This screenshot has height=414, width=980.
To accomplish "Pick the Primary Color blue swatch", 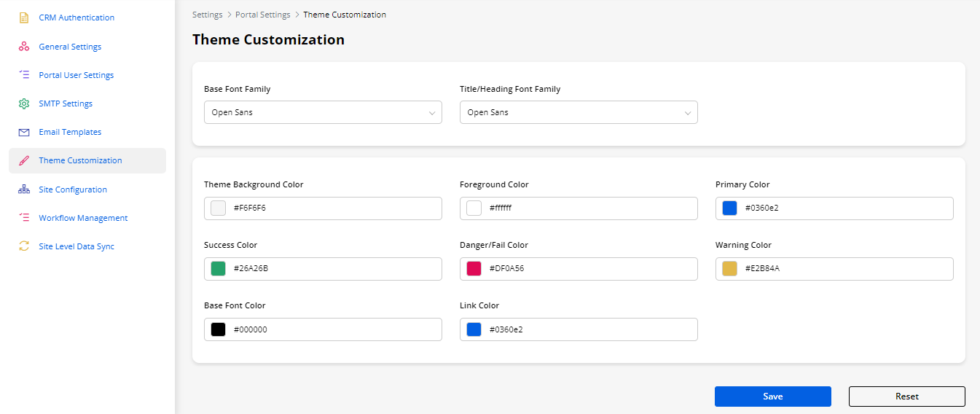I will (729, 208).
